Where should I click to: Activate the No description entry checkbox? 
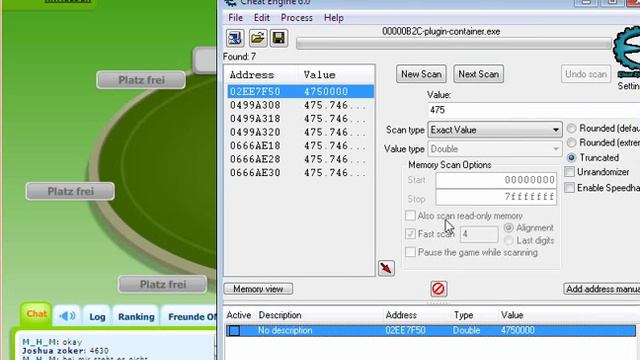[234, 331]
